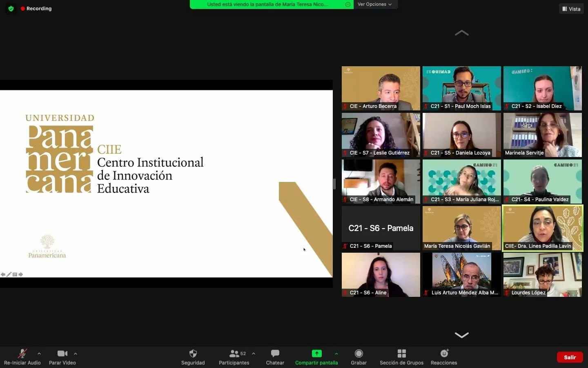Show previous participants with the up chevron

pyautogui.click(x=462, y=33)
